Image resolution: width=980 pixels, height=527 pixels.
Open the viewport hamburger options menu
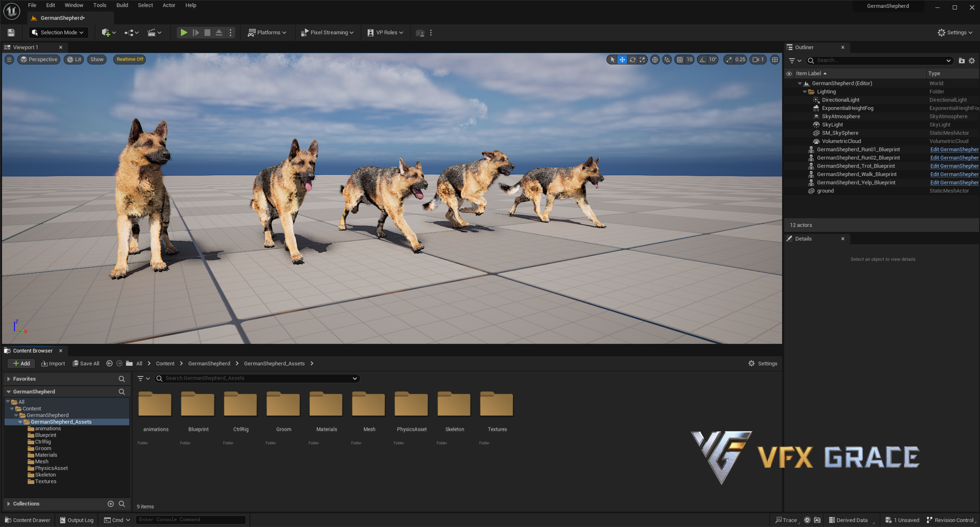coord(9,60)
